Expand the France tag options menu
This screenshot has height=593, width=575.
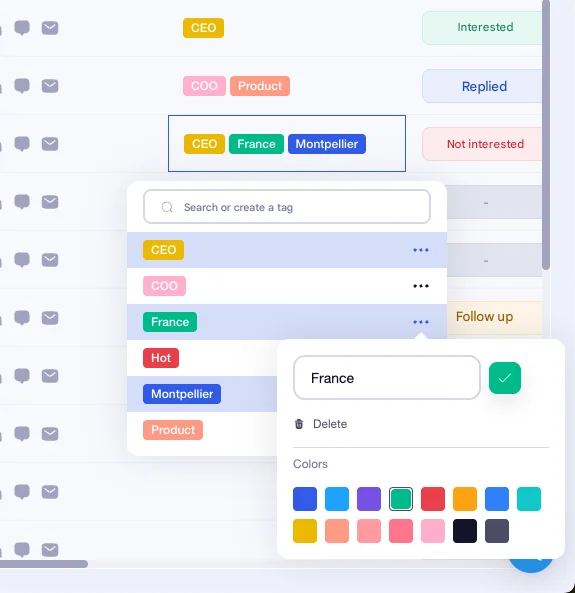(x=421, y=322)
